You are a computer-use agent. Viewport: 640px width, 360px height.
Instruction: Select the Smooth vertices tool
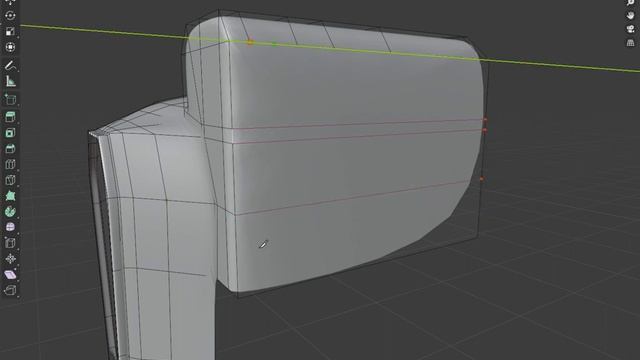click(x=10, y=227)
